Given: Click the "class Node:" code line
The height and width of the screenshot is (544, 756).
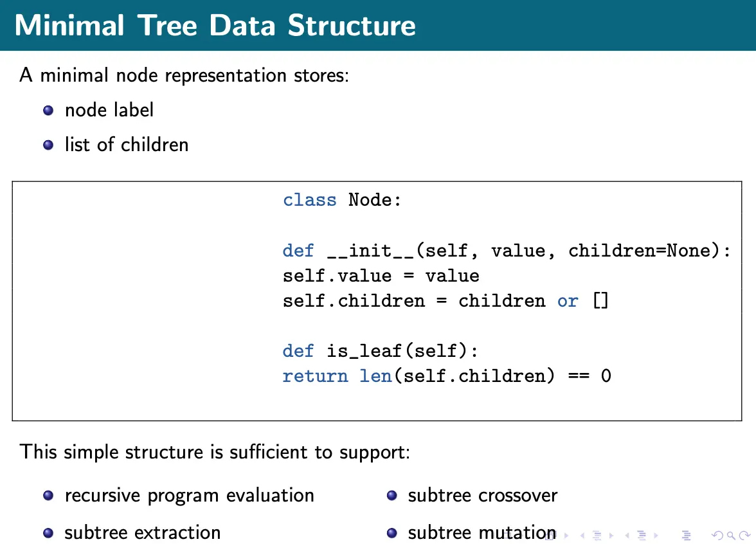Looking at the screenshot, I should click(x=342, y=200).
